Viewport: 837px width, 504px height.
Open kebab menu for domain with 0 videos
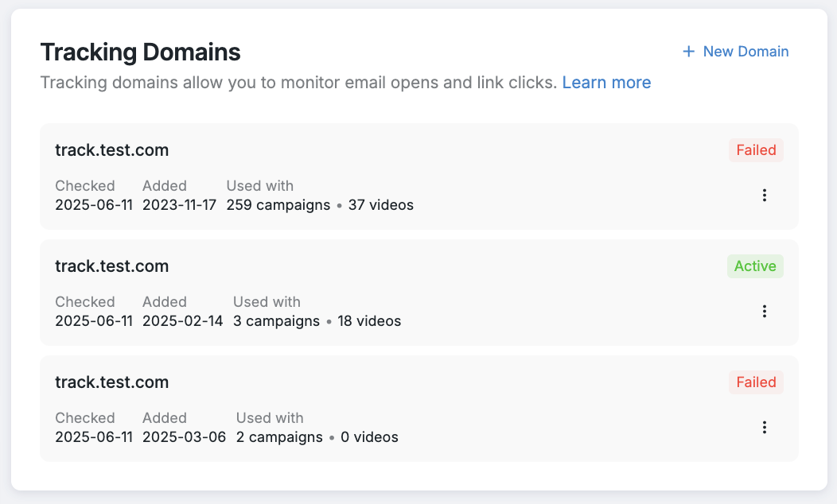pos(764,427)
